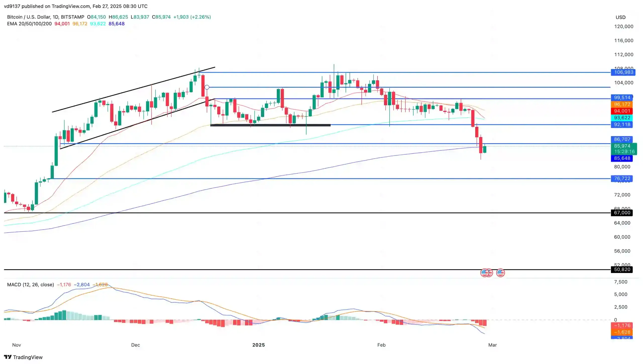Viewport: 643px width, 364px height.
Task: Click the red −1,176 MACD axis tag
Action: [x=622, y=326]
